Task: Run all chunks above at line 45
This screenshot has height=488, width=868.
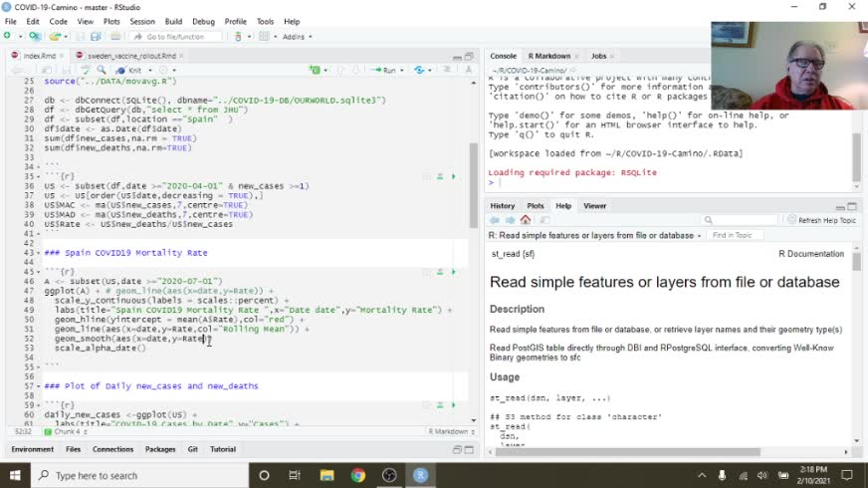Action: (x=440, y=272)
